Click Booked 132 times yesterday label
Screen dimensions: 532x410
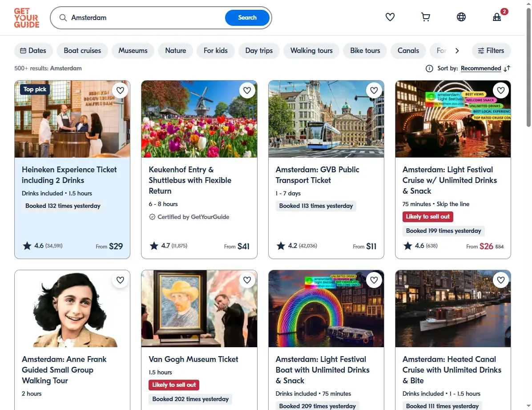[63, 206]
